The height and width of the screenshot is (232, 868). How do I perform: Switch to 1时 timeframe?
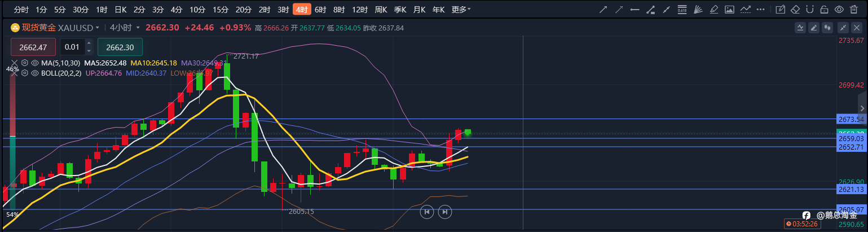pos(102,10)
